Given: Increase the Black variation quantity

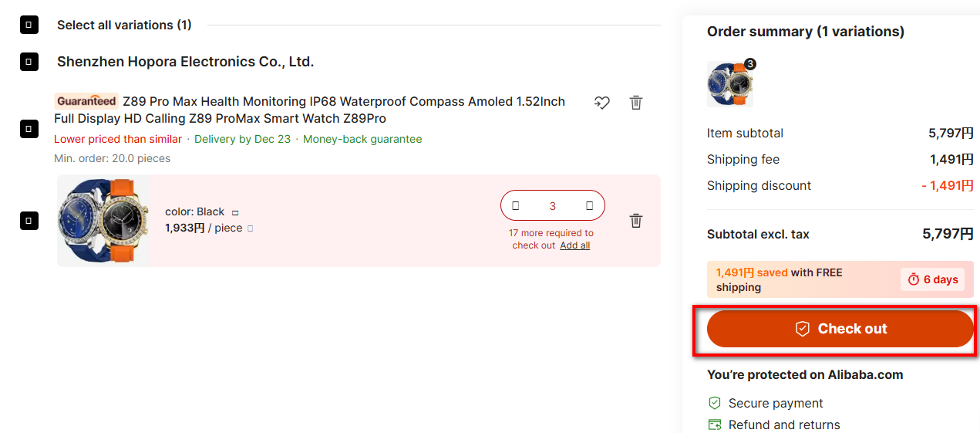Looking at the screenshot, I should tap(590, 206).
